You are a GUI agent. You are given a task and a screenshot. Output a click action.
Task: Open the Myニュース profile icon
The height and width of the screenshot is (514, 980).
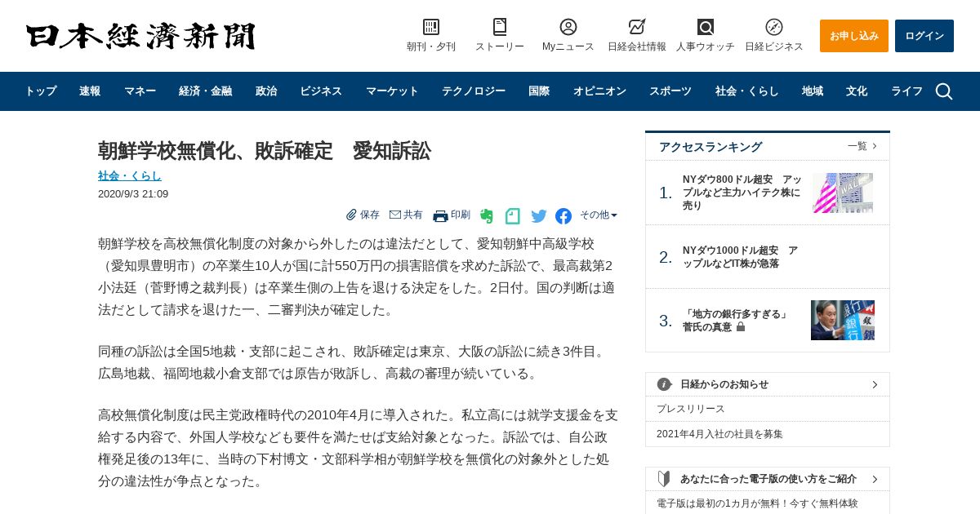tap(568, 27)
